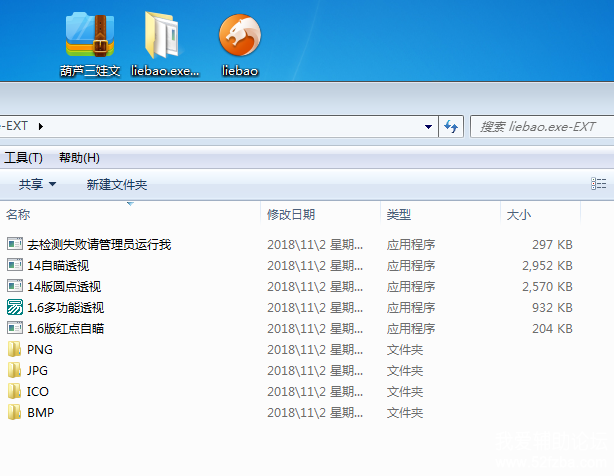
Task: Click the 文件夹 type cell of PNG row
Action: click(x=405, y=350)
